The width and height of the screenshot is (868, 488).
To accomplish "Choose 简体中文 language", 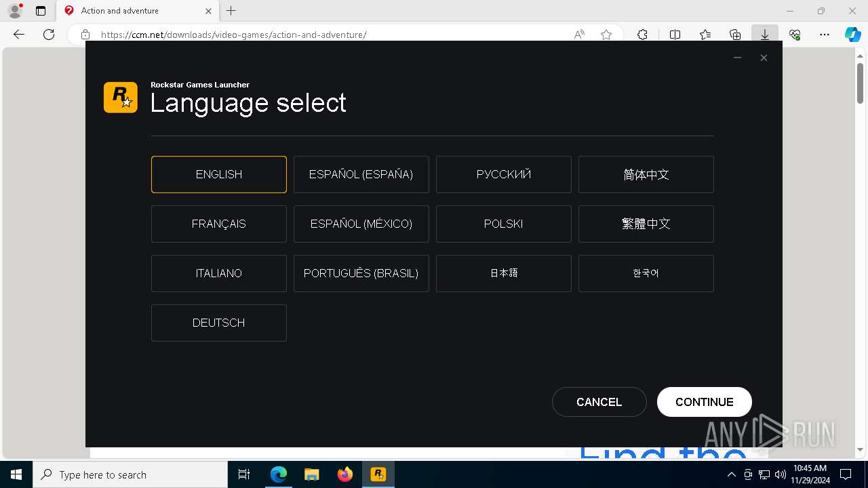I will coord(646,174).
